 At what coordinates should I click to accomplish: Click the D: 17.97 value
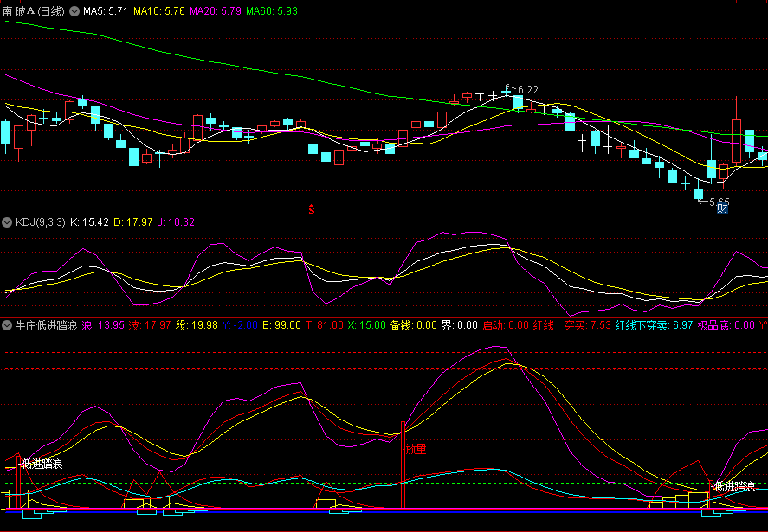point(133,222)
